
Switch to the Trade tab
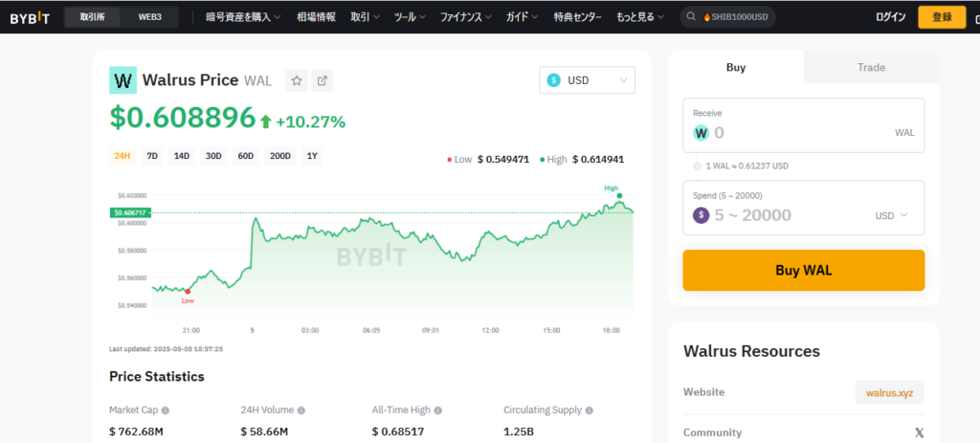pyautogui.click(x=871, y=68)
